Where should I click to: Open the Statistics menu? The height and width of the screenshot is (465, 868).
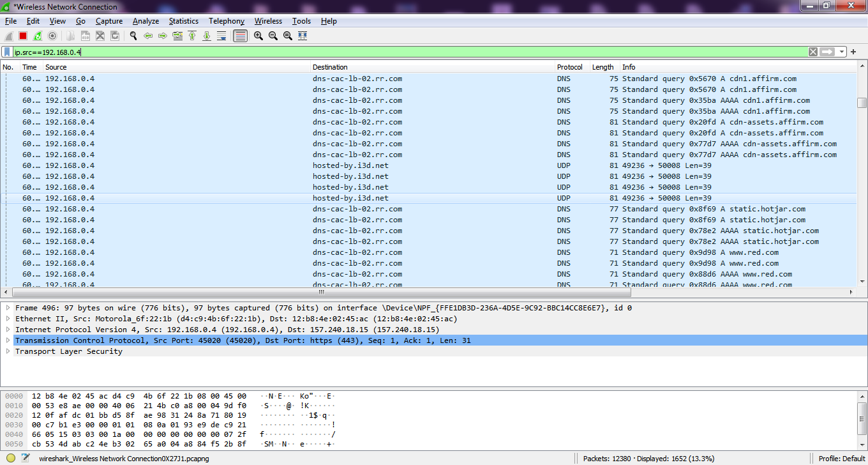pyautogui.click(x=183, y=21)
